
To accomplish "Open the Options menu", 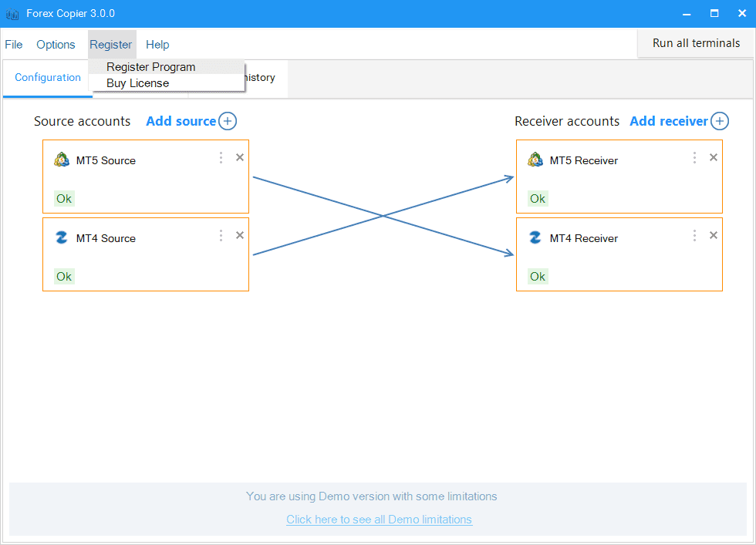I will click(56, 45).
